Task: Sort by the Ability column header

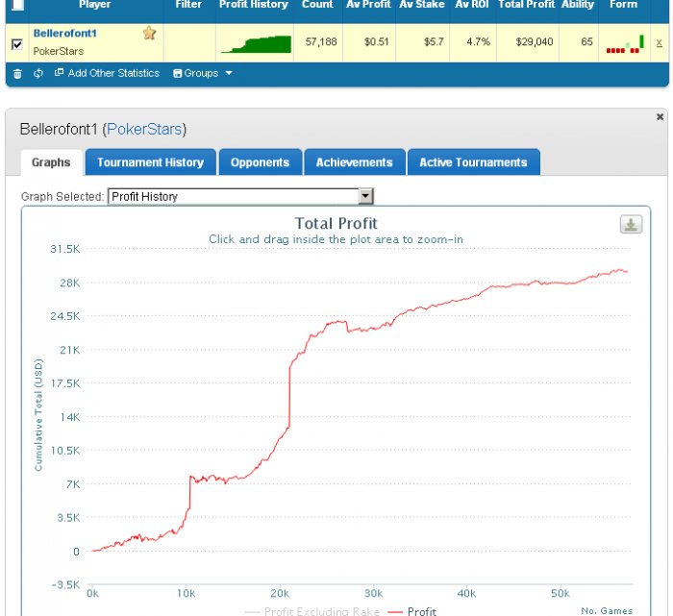Action: click(x=578, y=5)
